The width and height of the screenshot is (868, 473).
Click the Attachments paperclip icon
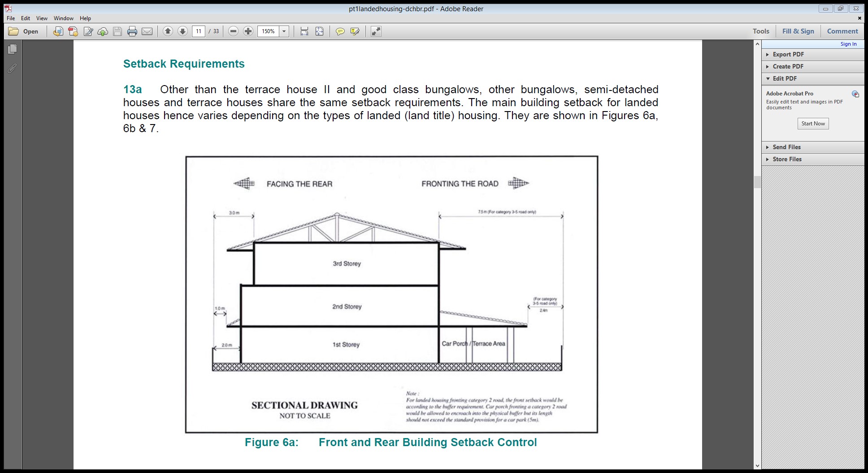[13, 68]
